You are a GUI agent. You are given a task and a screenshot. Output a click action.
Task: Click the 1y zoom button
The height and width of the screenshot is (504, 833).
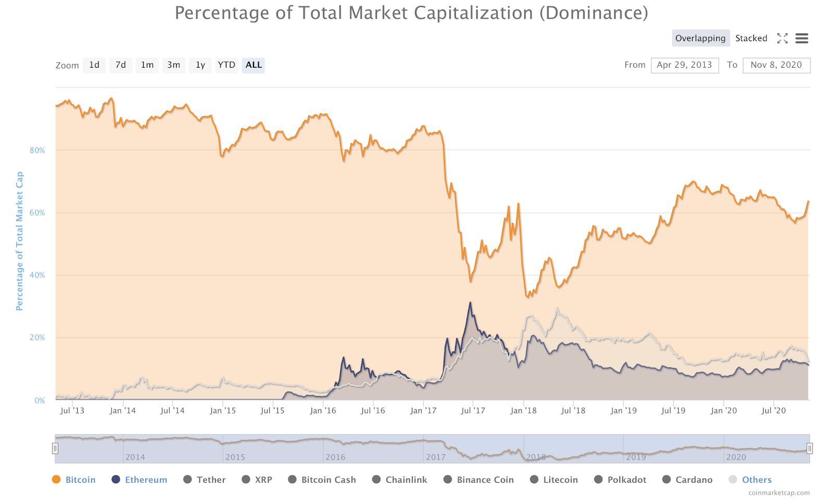tap(200, 65)
